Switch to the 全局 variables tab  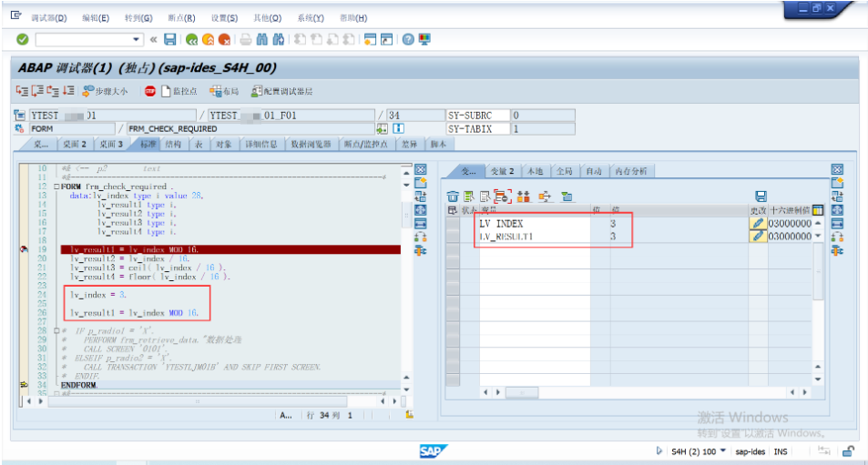[x=564, y=171]
